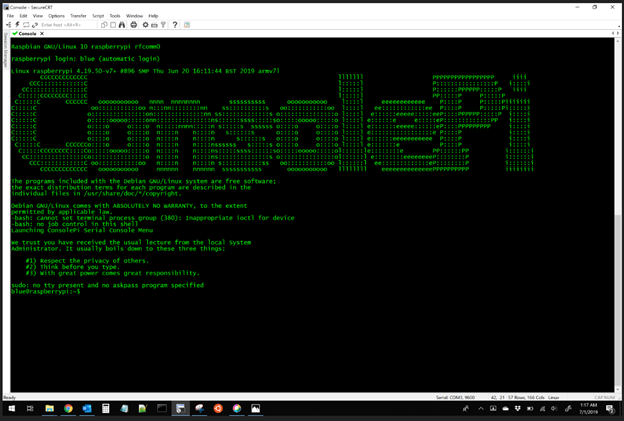
Task: Click the Help question mark icon
Action: (x=175, y=25)
